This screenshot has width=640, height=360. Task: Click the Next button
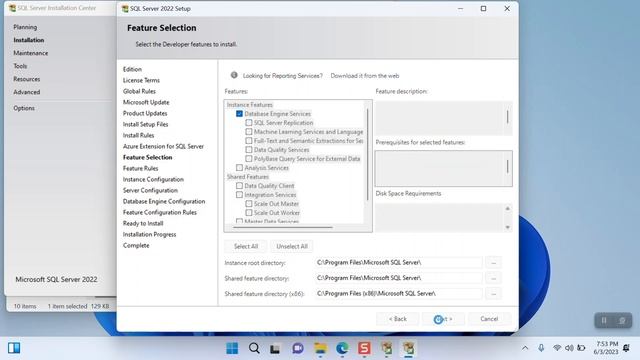443,319
